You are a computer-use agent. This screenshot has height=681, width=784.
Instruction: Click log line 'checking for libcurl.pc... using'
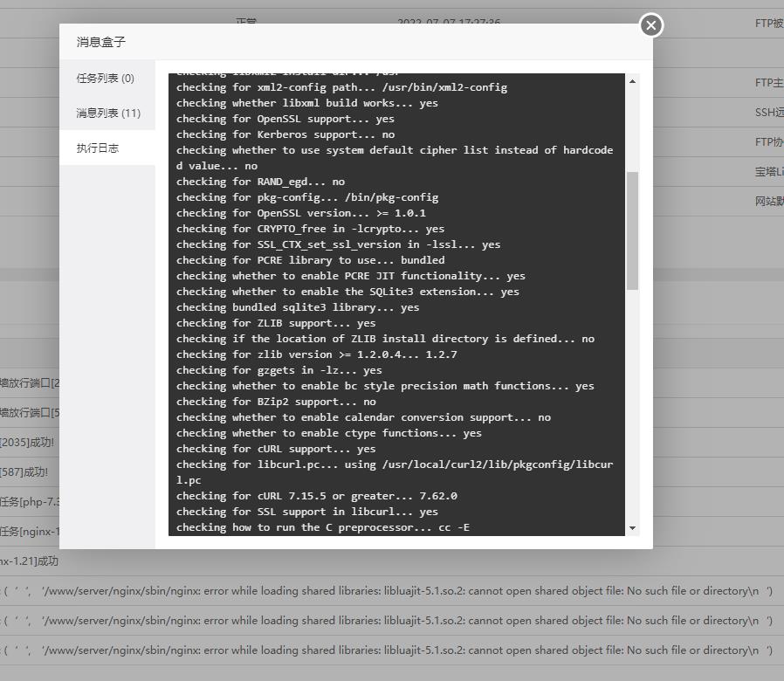pos(395,472)
